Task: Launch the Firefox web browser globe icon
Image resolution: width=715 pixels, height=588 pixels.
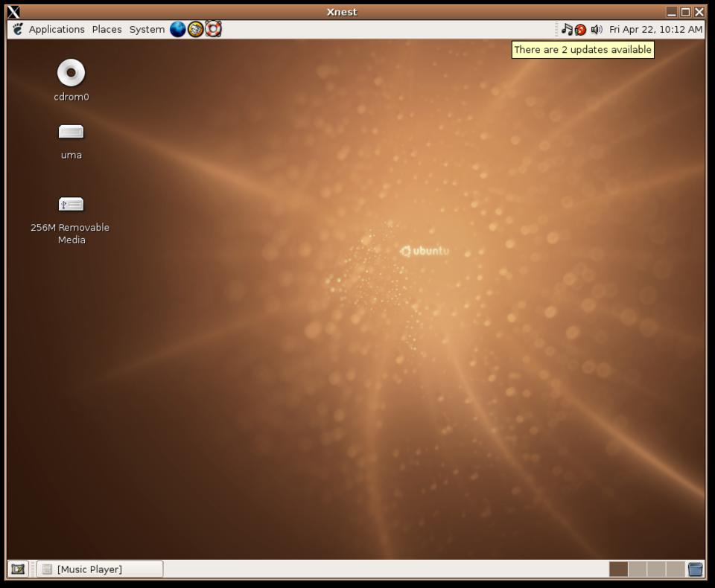Action: pyautogui.click(x=177, y=29)
